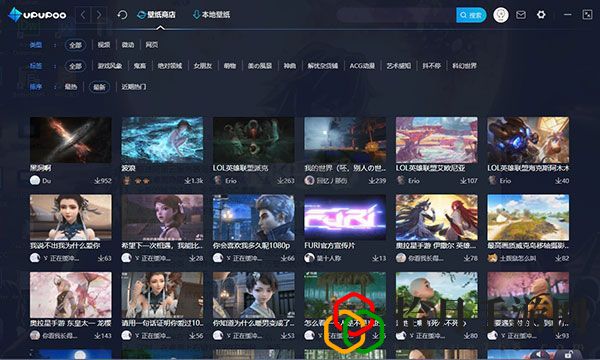Filter by tag 女朋友
The height and width of the screenshot is (360, 600).
[202, 66]
